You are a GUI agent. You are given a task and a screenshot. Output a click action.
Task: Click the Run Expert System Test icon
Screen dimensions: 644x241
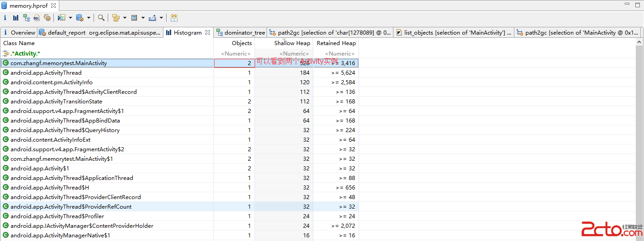(61, 18)
